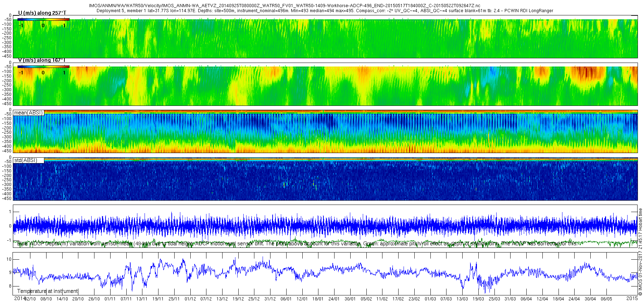Click the '-450' depth label of U panel
Image resolution: width=644 pixels, height=304 pixels.
coord(7,56)
